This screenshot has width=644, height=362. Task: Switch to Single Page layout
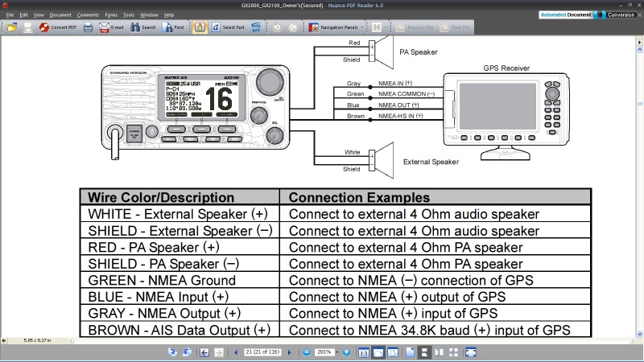tap(410, 352)
